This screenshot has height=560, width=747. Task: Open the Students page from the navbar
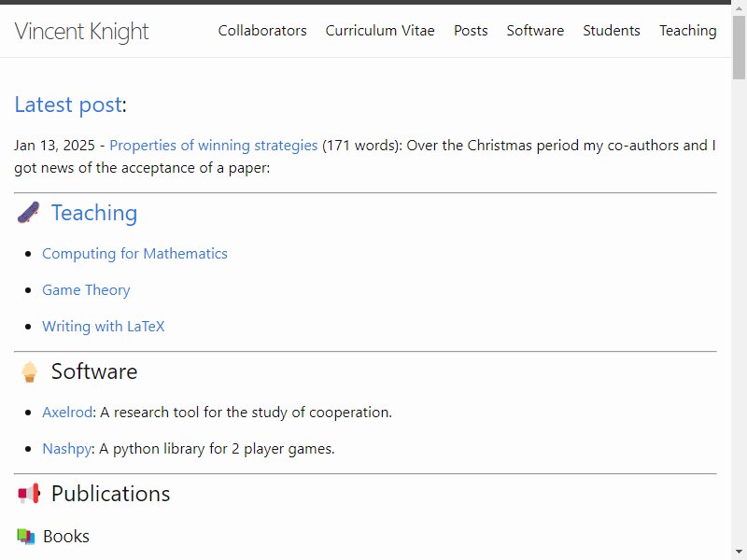pos(612,31)
